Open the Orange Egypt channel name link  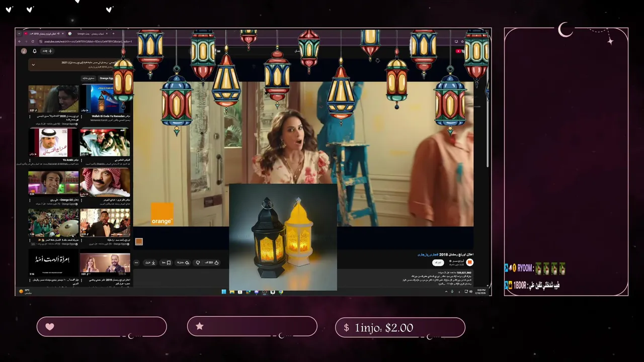[458, 261]
